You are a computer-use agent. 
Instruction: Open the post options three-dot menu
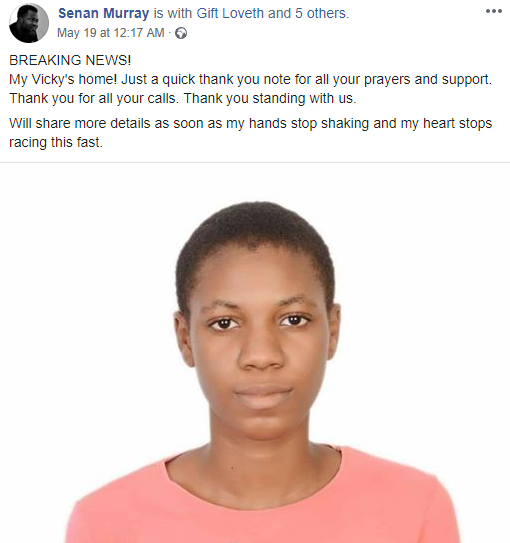tap(494, 11)
